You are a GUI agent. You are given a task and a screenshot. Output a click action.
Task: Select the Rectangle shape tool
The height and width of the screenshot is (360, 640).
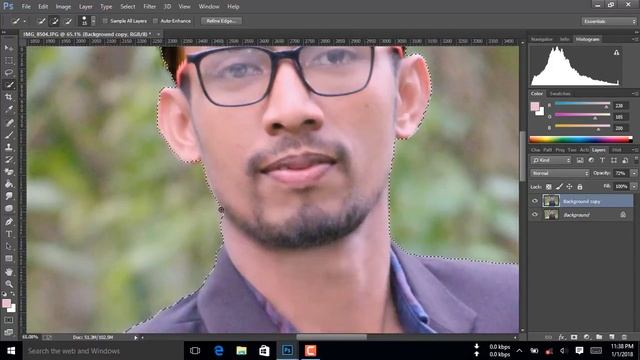point(9,259)
